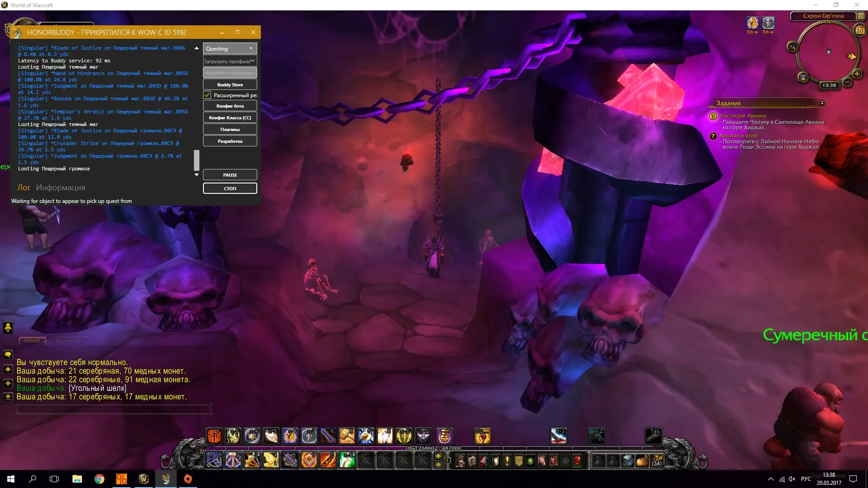Open minimap tracking magnifier button

792,47
